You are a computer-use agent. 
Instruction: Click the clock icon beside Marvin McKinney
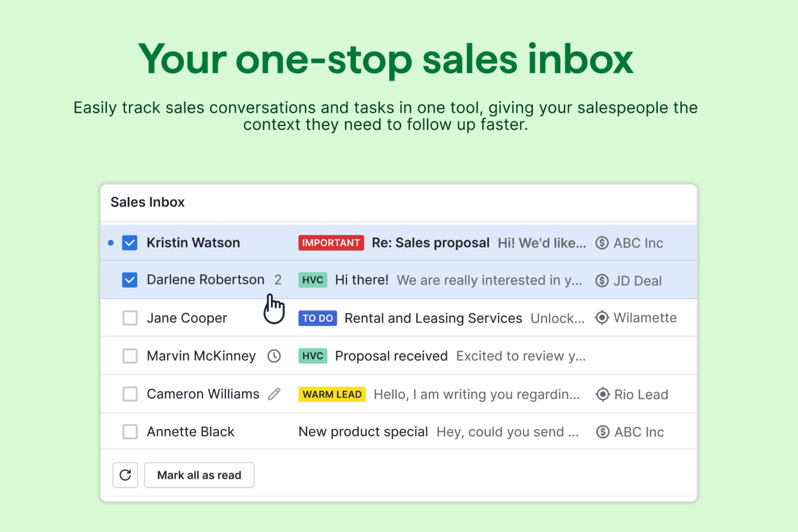[274, 356]
